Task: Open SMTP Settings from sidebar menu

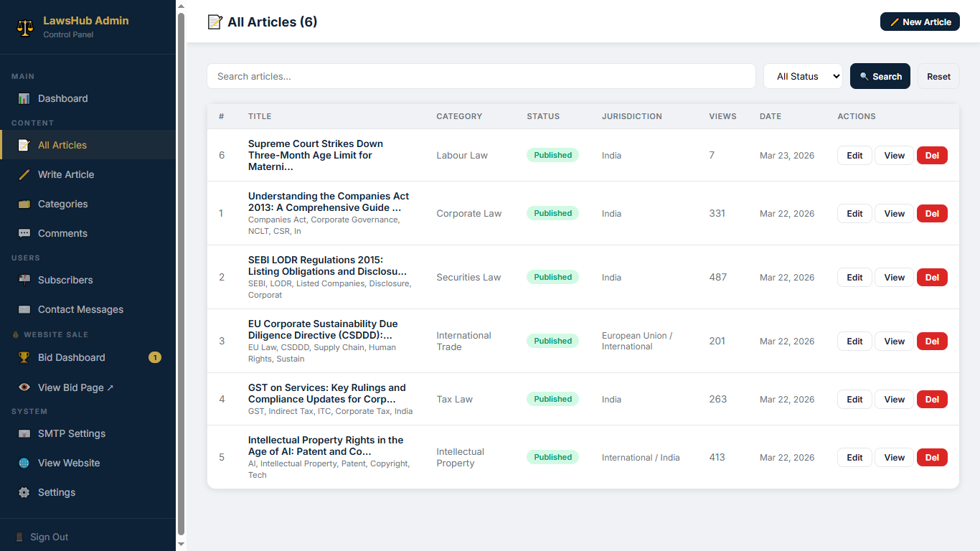Action: 71,433
